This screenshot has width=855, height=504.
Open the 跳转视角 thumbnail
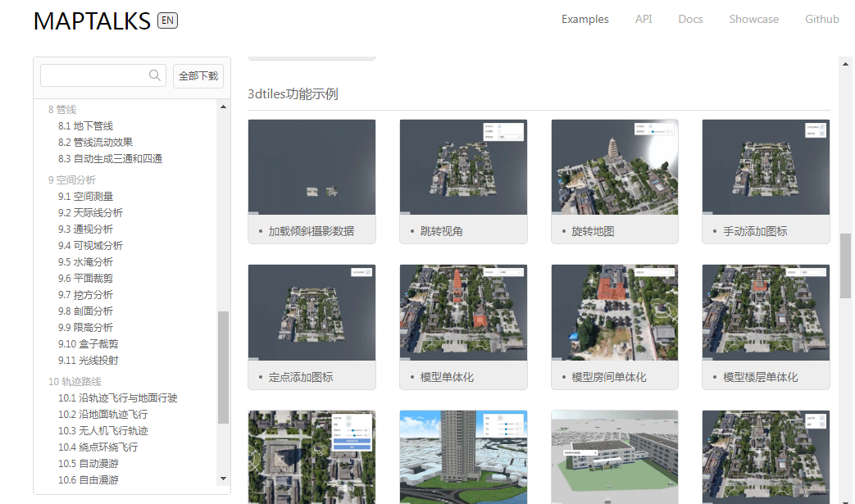[463, 166]
